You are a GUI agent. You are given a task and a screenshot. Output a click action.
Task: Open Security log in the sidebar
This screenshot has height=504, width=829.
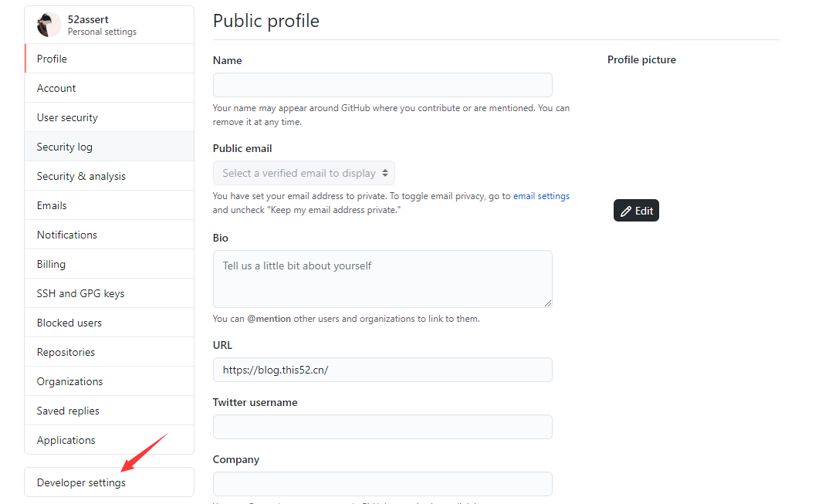(110, 147)
